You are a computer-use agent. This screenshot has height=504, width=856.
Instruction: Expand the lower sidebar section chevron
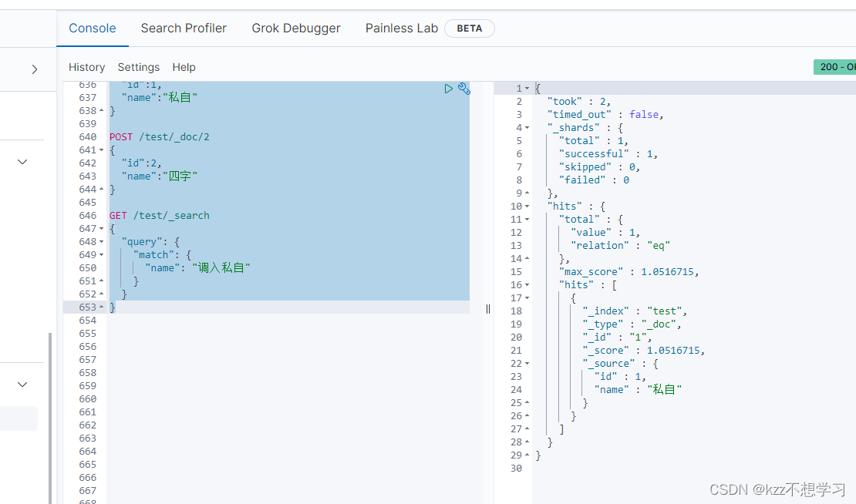pyautogui.click(x=22, y=385)
